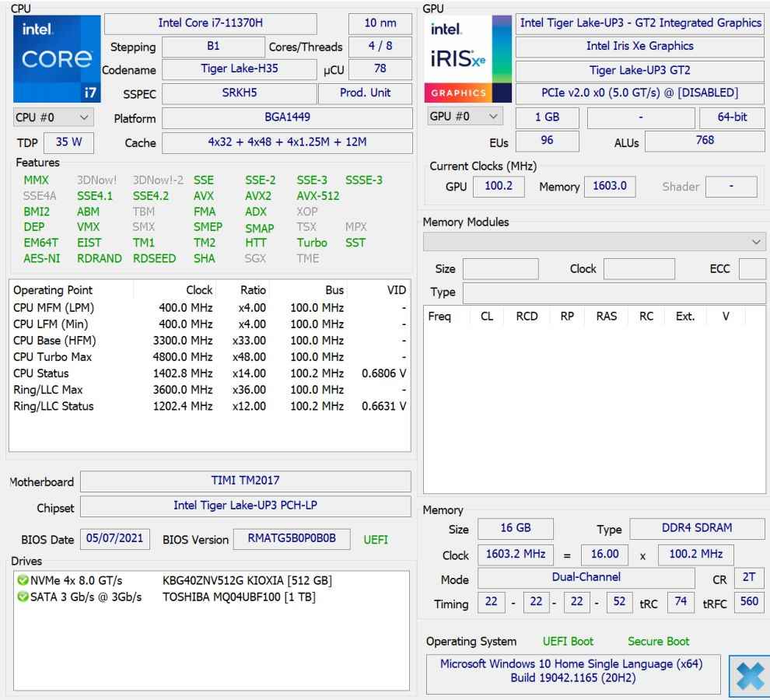Click the Intel Tiger Lake-UP3 GT2 Integrated Graphics field
This screenshot has height=700, width=770.
click(640, 23)
